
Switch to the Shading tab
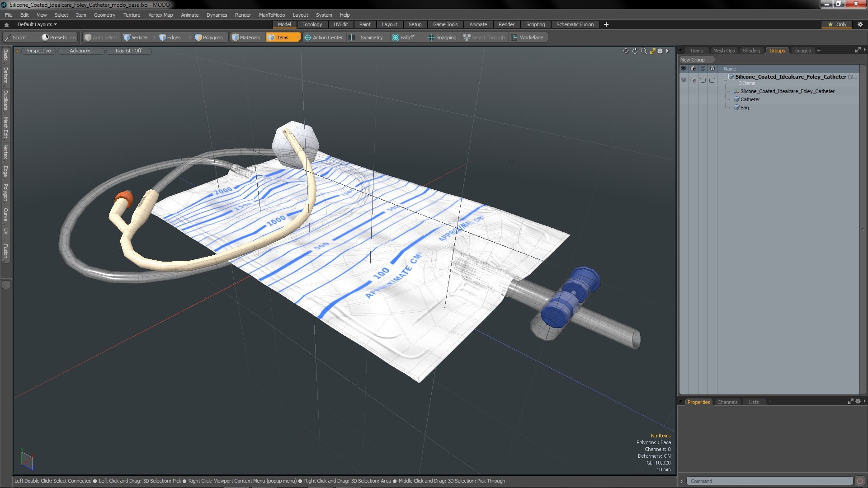point(751,51)
